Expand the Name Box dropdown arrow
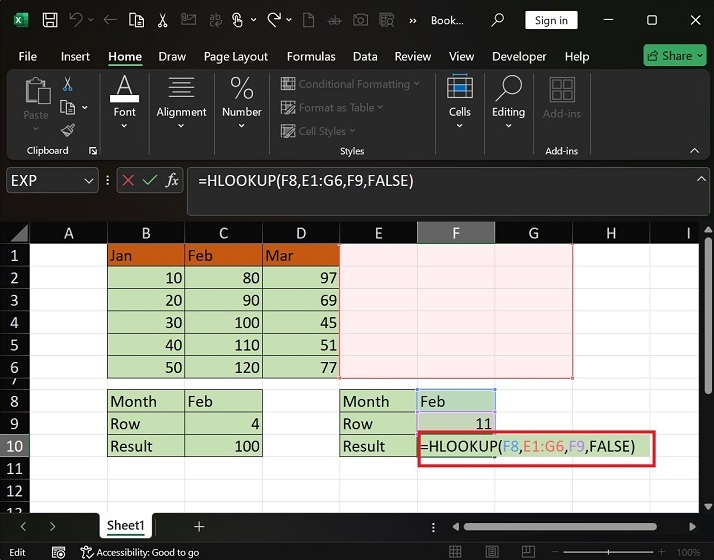The height and width of the screenshot is (560, 714). (87, 180)
